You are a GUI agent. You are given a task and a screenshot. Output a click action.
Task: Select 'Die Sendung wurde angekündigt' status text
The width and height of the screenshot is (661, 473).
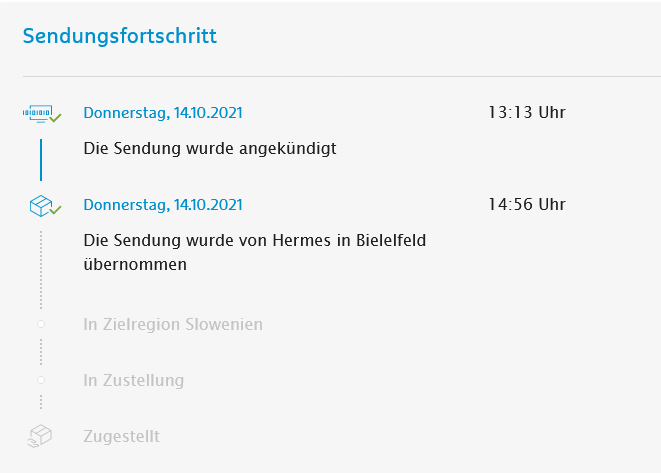click(210, 149)
